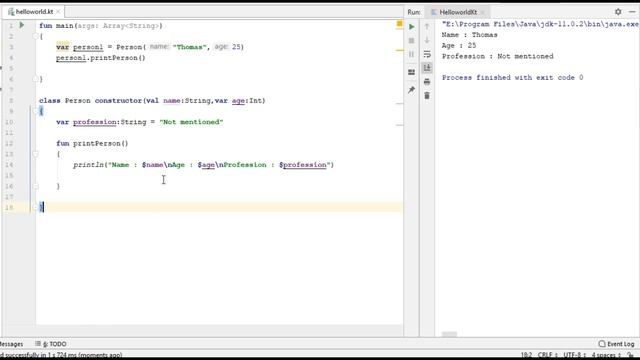The width and height of the screenshot is (640, 360).
Task: Click the UTF-8 encoding selector
Action: (x=574, y=355)
